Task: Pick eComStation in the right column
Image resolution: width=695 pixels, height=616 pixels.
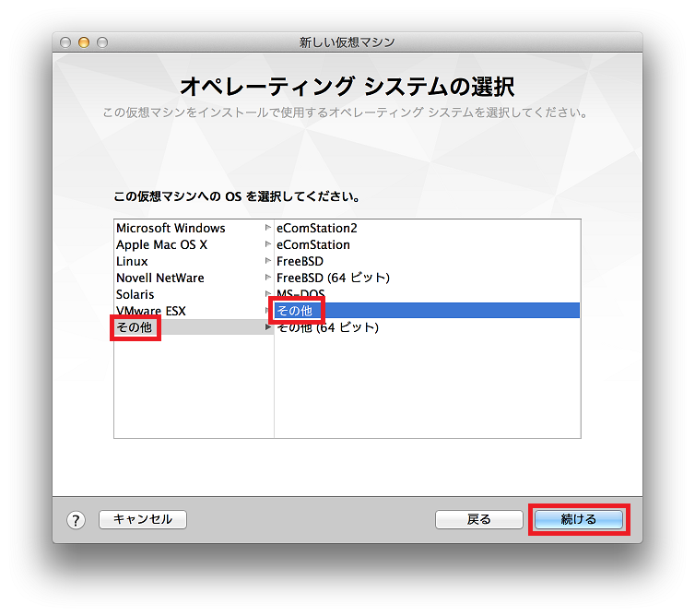Action: (x=313, y=244)
